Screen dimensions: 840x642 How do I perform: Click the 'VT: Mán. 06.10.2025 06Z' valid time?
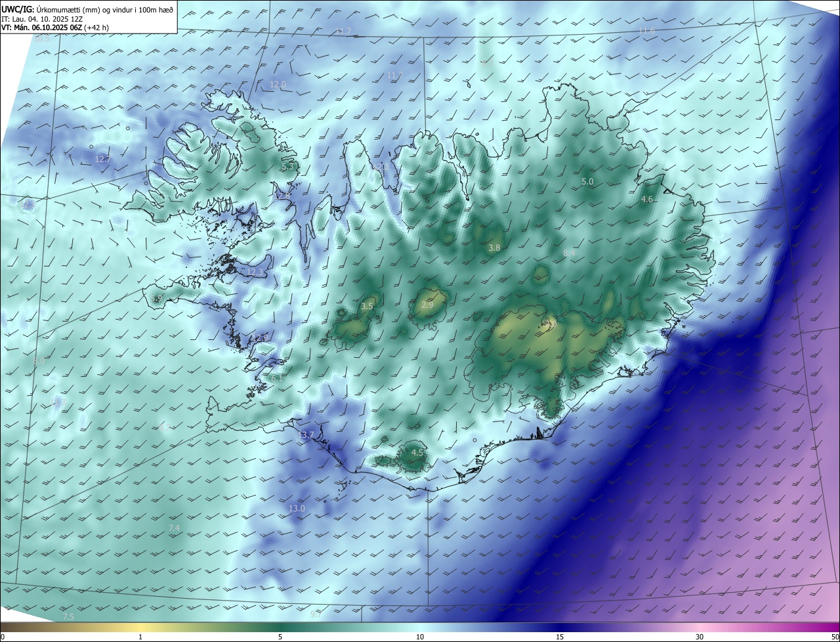[41, 28]
